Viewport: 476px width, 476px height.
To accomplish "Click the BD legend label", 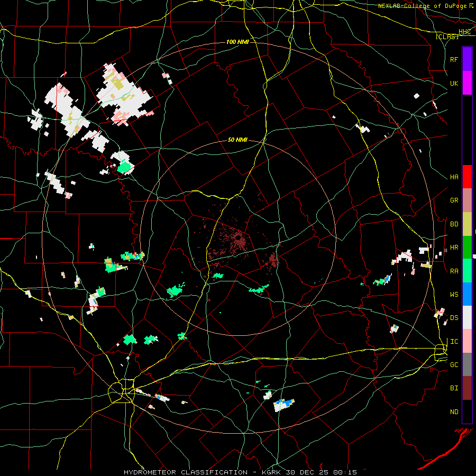I will coord(454,224).
